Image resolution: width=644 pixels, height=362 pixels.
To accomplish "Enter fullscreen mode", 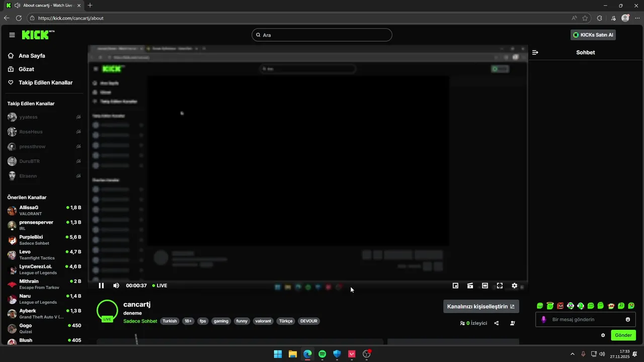I will coord(500,286).
